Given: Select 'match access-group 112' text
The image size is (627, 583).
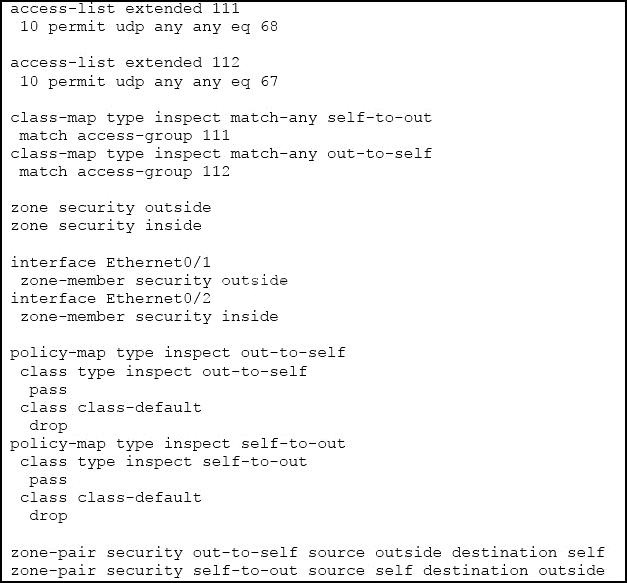Looking at the screenshot, I should click(124, 172).
